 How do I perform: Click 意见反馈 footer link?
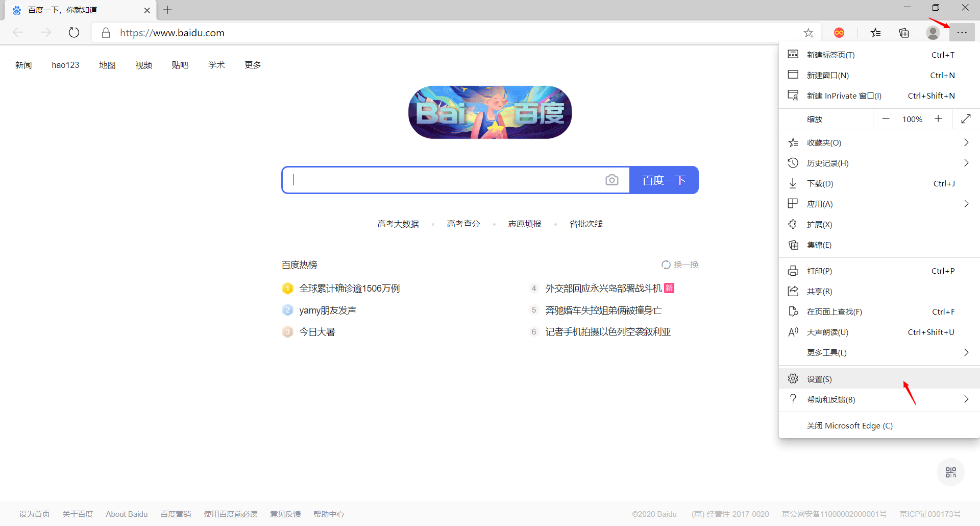tap(285, 514)
